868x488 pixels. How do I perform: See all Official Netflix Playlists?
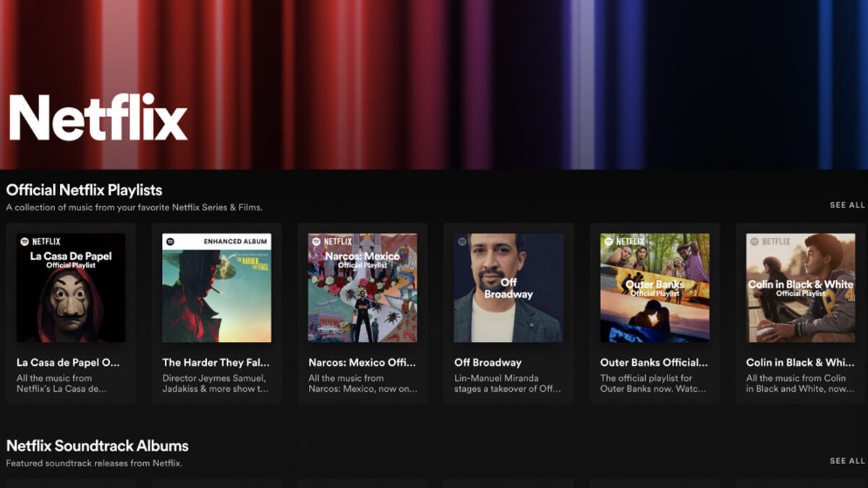coord(847,205)
